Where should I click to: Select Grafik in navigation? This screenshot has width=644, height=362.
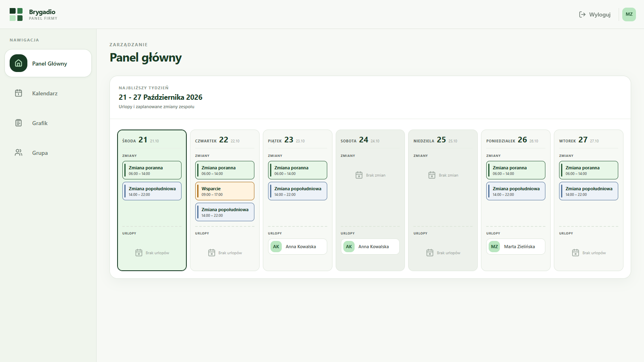coord(48,123)
